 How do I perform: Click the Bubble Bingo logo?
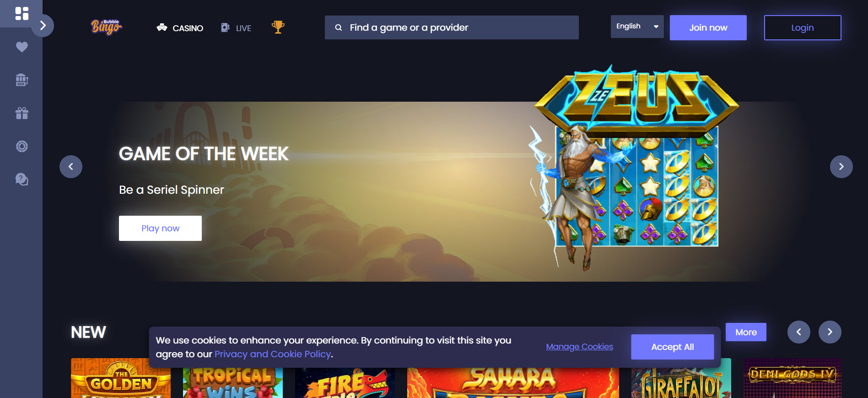tap(106, 27)
